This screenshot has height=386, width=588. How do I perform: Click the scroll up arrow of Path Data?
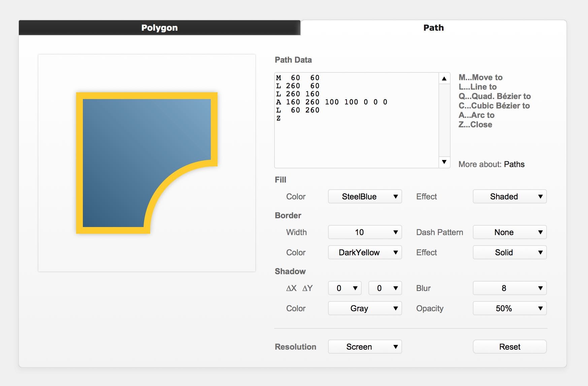pos(444,78)
